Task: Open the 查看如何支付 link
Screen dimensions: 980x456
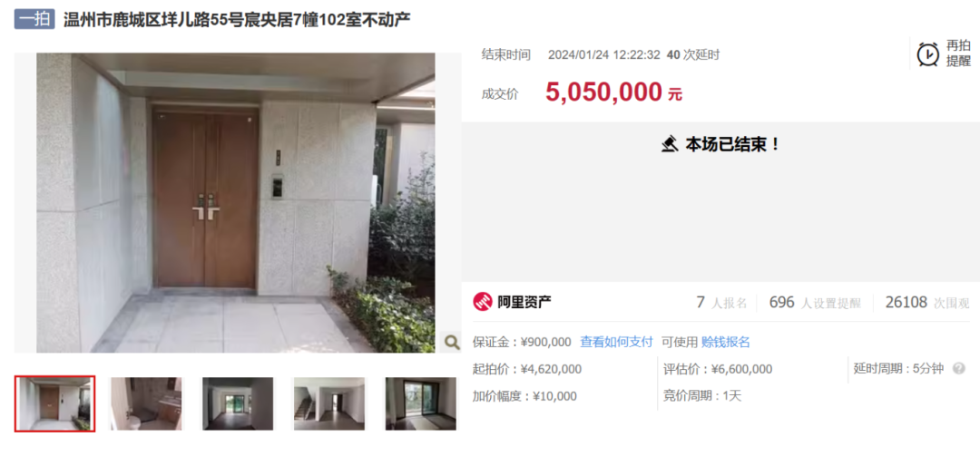Action: [x=616, y=342]
